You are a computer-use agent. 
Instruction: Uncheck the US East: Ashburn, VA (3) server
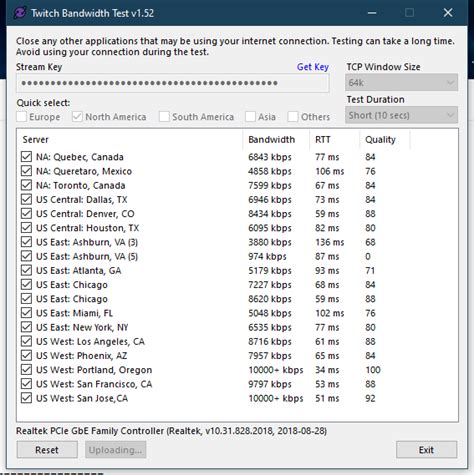click(26, 242)
